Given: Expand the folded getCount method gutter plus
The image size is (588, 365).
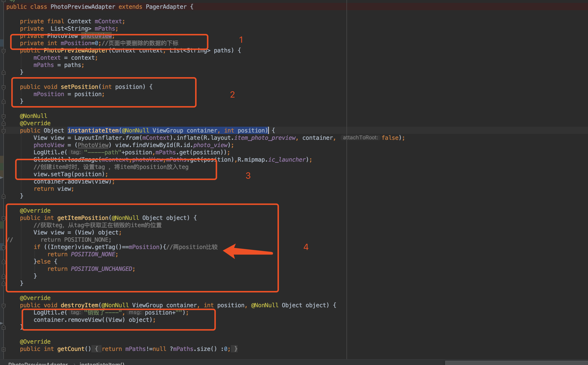Looking at the screenshot, I should [4, 349].
